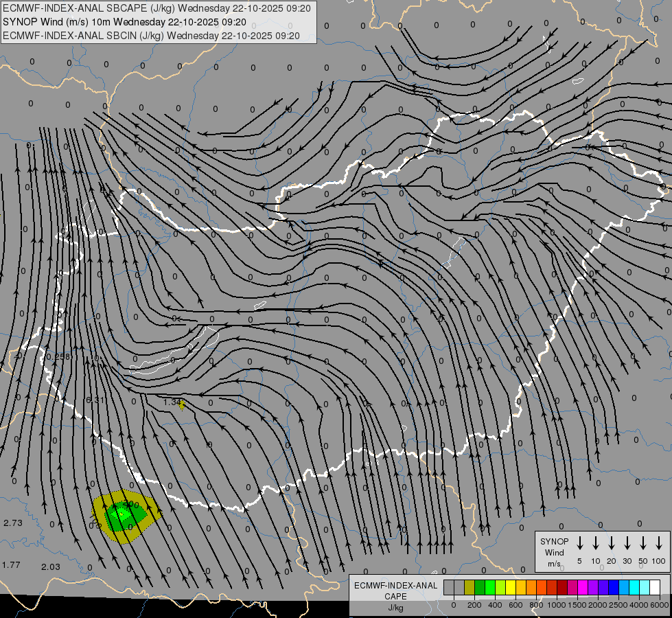672x618 pixels.
Task: Click the 6000 tick label on the colorbar
Action: click(660, 605)
